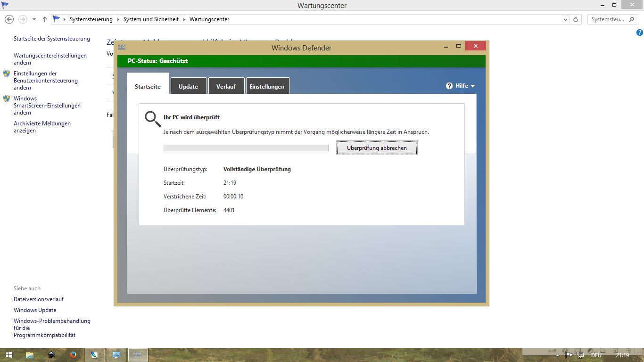This screenshot has height=362, width=644.
Task: Select the Vollständige Überprüfung value
Action: [x=257, y=169]
